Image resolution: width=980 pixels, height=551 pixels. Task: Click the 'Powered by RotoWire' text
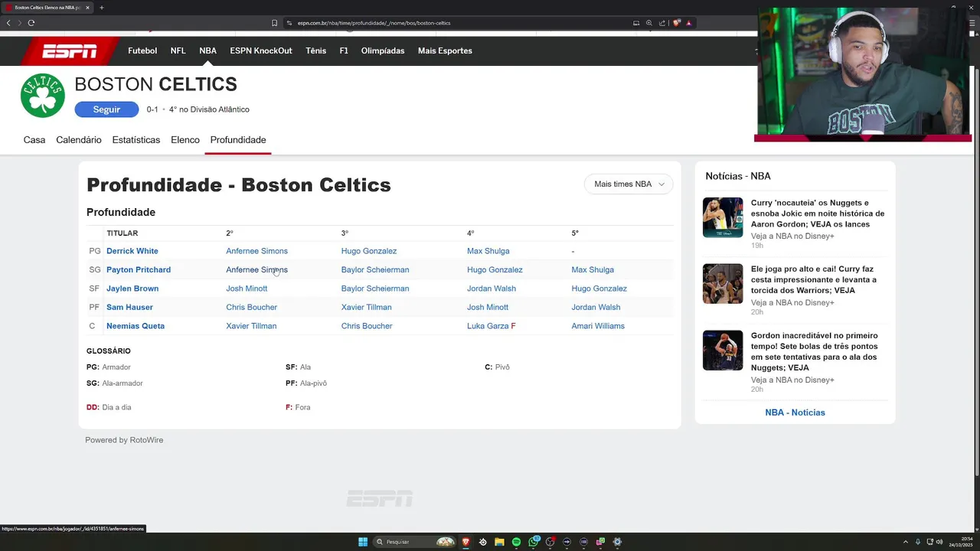[x=124, y=440]
